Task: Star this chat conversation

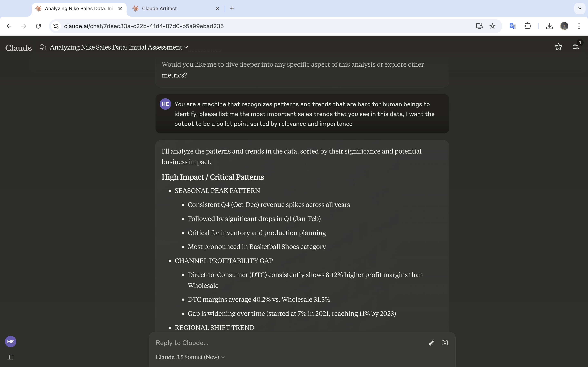Action: [558, 47]
